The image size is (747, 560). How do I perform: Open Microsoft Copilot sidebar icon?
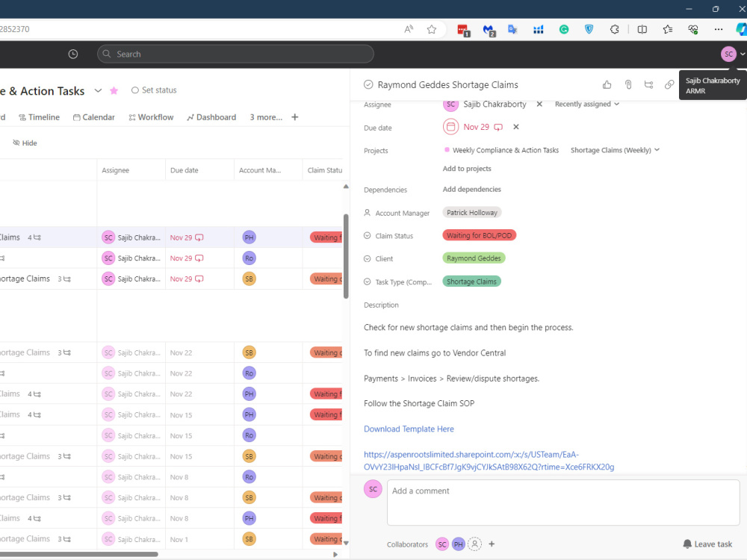741,30
